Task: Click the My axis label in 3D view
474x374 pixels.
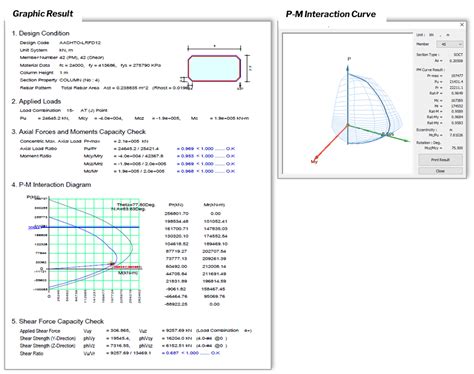Action: 314,162
